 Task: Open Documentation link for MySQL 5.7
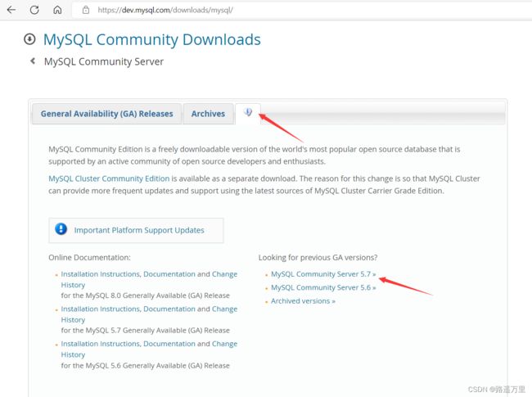pos(169,309)
